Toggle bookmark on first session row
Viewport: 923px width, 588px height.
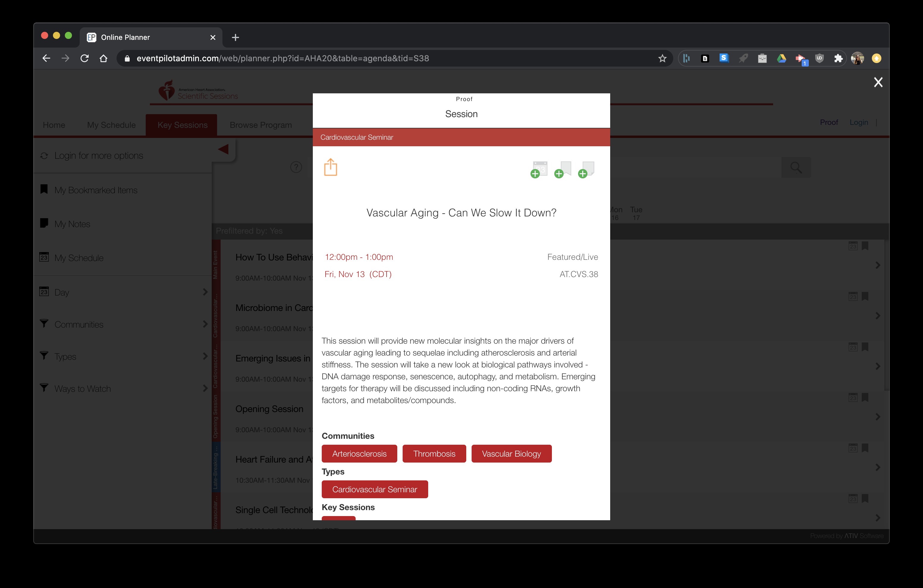pyautogui.click(x=865, y=246)
